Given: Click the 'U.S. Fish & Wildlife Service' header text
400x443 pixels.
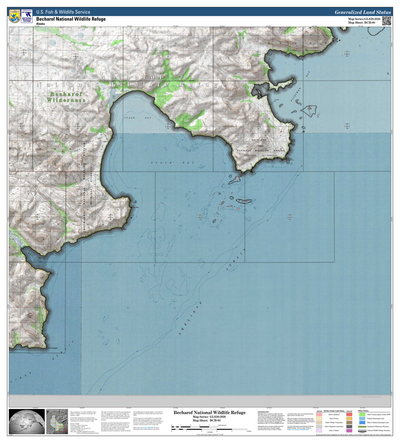Looking at the screenshot, I should tap(63, 12).
